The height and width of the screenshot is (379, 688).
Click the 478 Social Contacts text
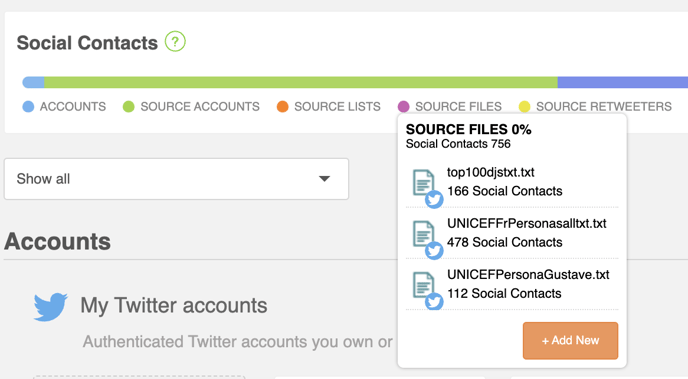(x=505, y=242)
